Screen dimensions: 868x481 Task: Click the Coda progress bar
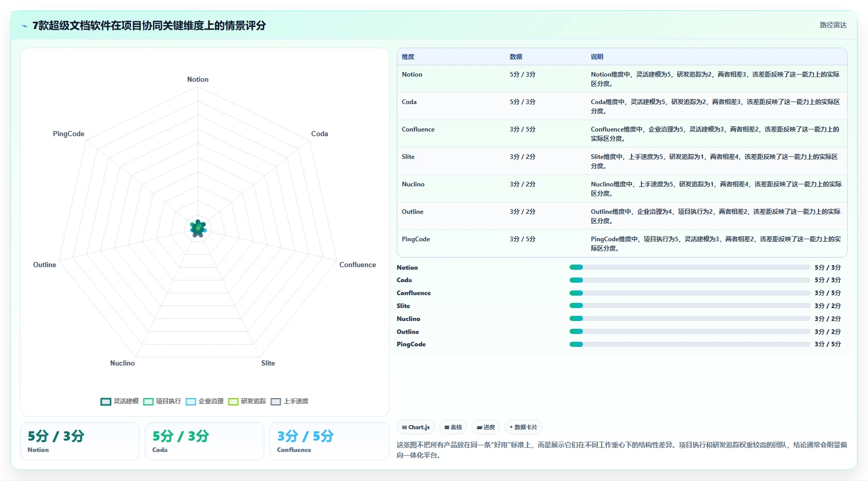coord(690,280)
